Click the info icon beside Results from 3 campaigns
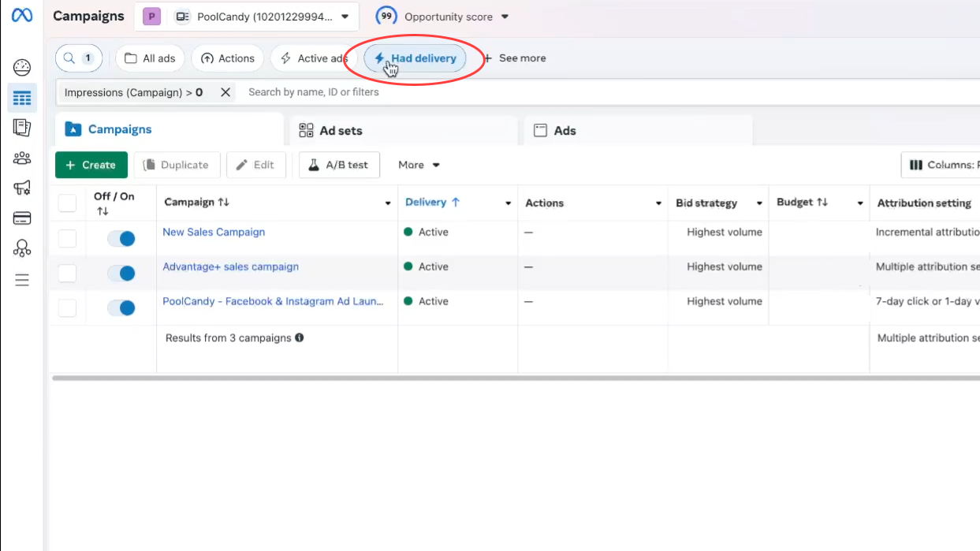Viewport: 980px width, 551px height. pos(300,337)
